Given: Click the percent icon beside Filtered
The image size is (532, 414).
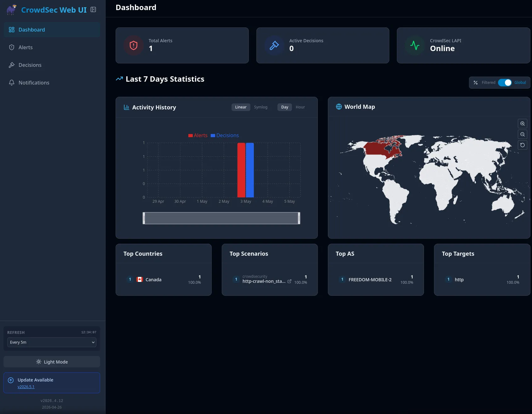Looking at the screenshot, I should (476, 83).
